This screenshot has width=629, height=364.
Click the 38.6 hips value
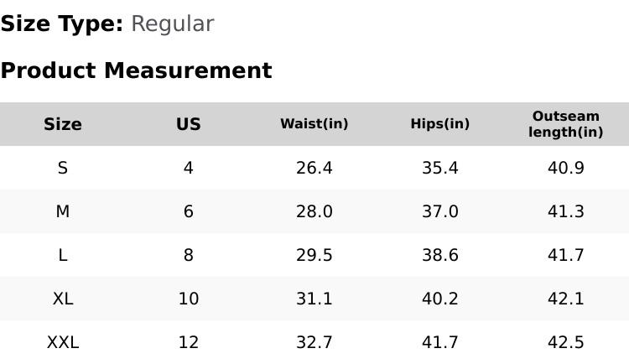440,255
